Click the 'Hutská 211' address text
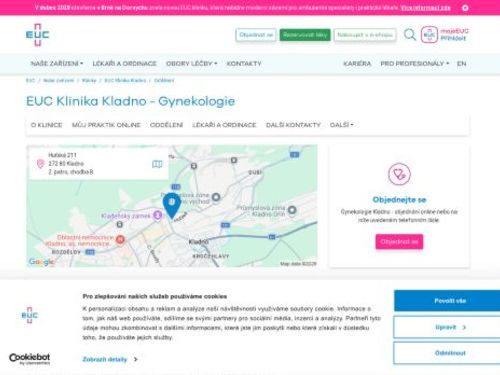This screenshot has width=500, height=375. (62, 155)
